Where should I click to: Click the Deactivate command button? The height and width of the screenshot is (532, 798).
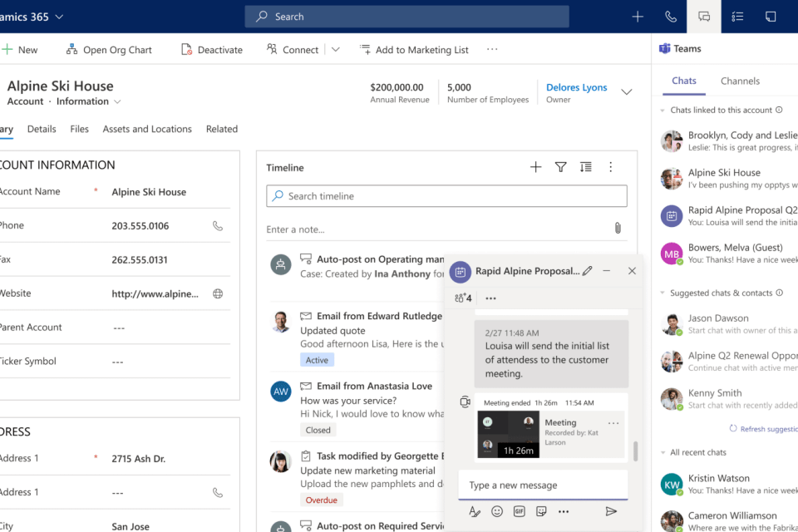point(212,50)
